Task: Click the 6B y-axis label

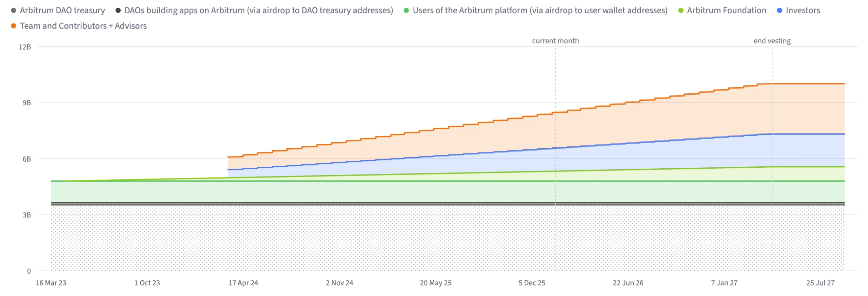Action: (26, 159)
